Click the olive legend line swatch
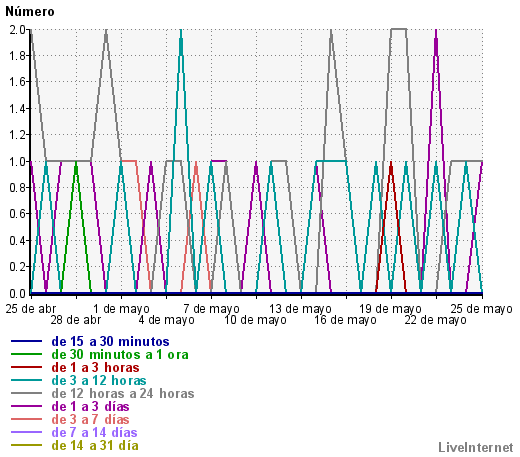 (26, 445)
